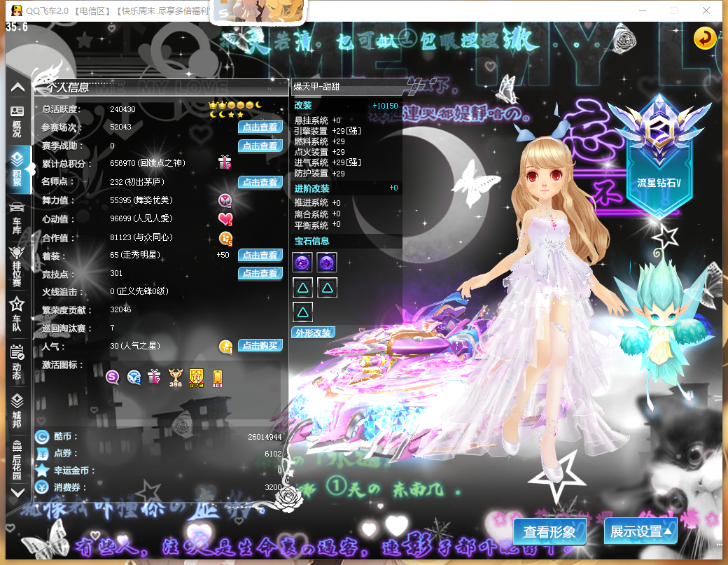Click the 改装 +10150 header
Screen dimensions: 728x565
coord(346,106)
